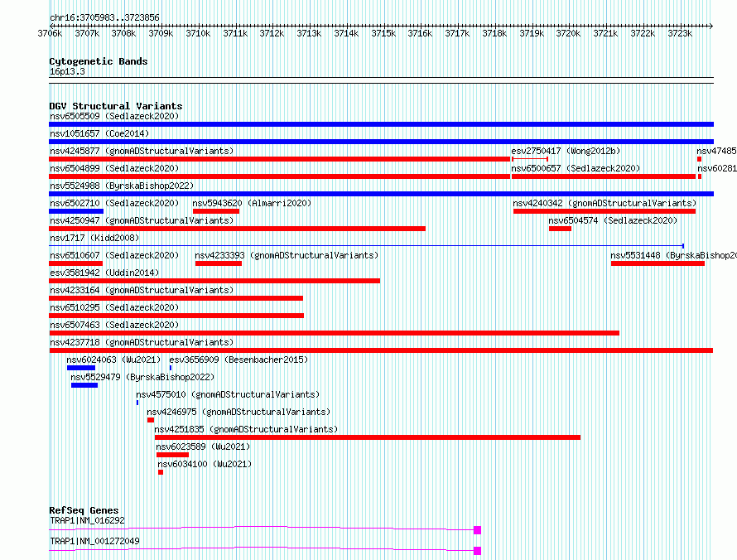Click small red bar under nsv4246975

151,420
